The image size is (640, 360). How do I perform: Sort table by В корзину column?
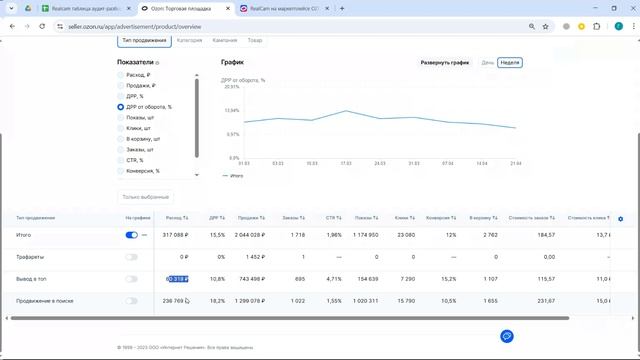point(483,218)
